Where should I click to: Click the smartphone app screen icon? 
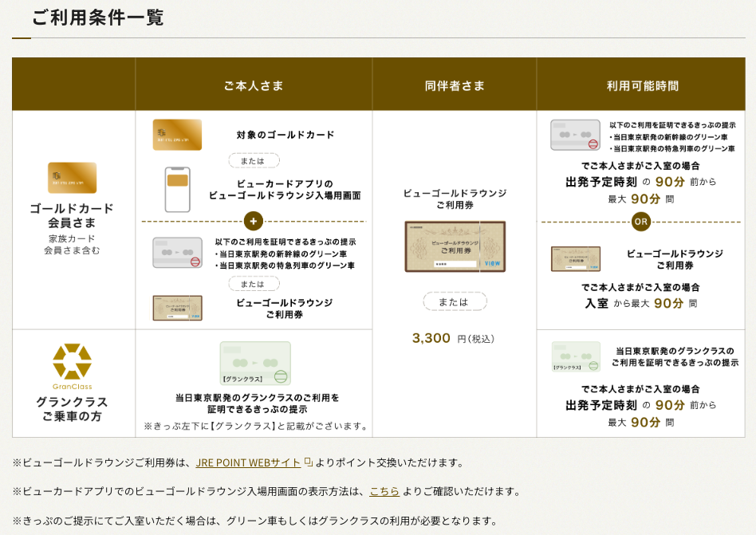point(177,190)
